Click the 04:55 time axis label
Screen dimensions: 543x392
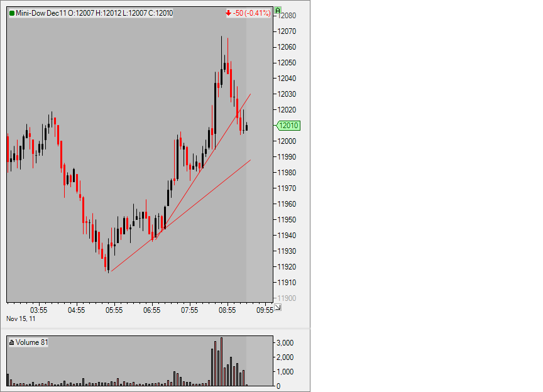coord(76,310)
